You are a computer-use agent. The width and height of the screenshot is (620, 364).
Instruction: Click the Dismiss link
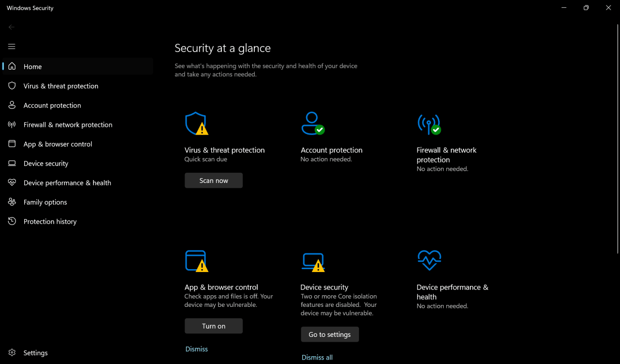click(x=197, y=349)
